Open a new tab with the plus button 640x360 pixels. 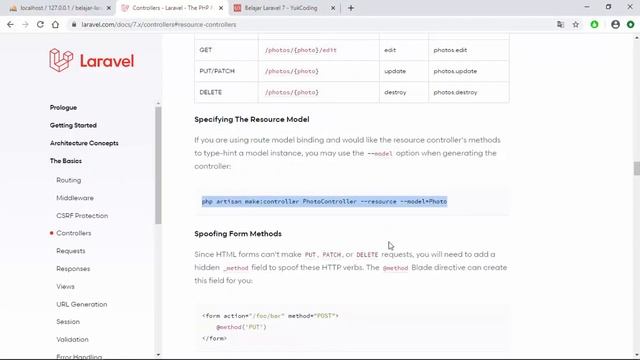coord(351,8)
